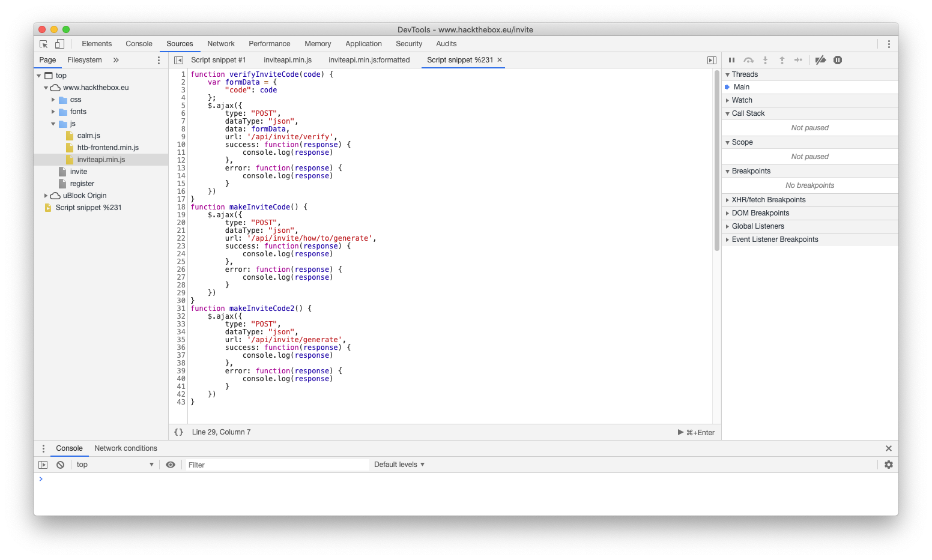Click the inspect element picker icon
This screenshot has width=932, height=560.
point(44,44)
